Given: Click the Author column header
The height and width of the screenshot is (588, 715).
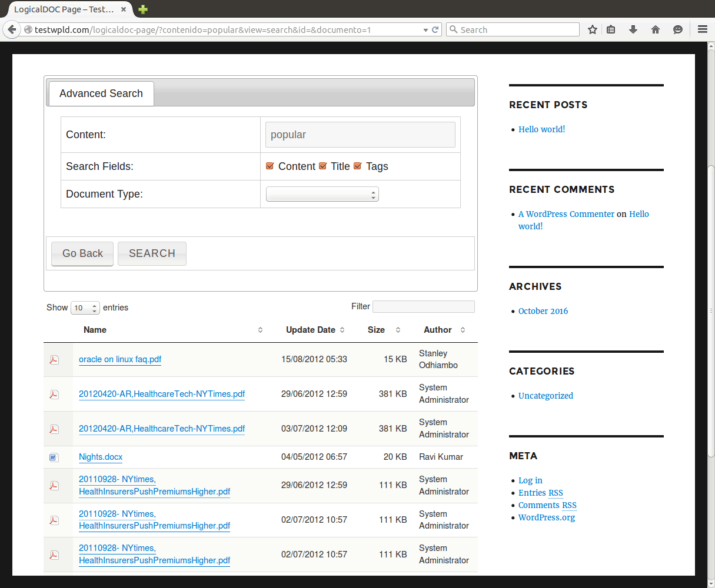Looking at the screenshot, I should point(438,330).
